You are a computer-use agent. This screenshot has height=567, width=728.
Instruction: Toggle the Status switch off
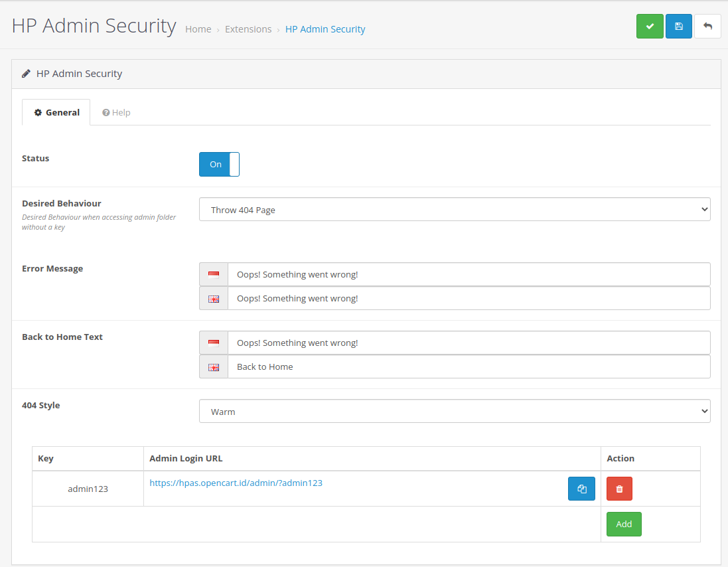219,164
